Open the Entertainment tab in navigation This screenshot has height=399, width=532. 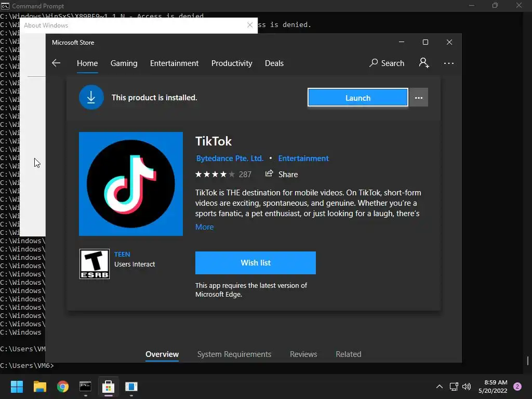175,63
